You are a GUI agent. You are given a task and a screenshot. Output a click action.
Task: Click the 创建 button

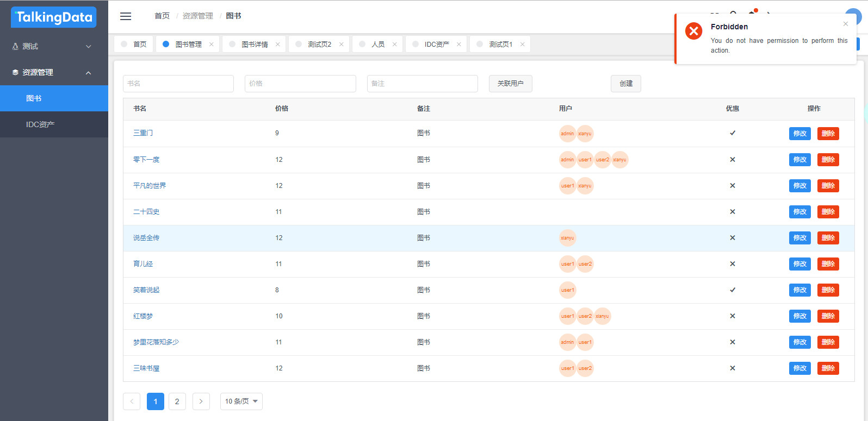coord(626,84)
